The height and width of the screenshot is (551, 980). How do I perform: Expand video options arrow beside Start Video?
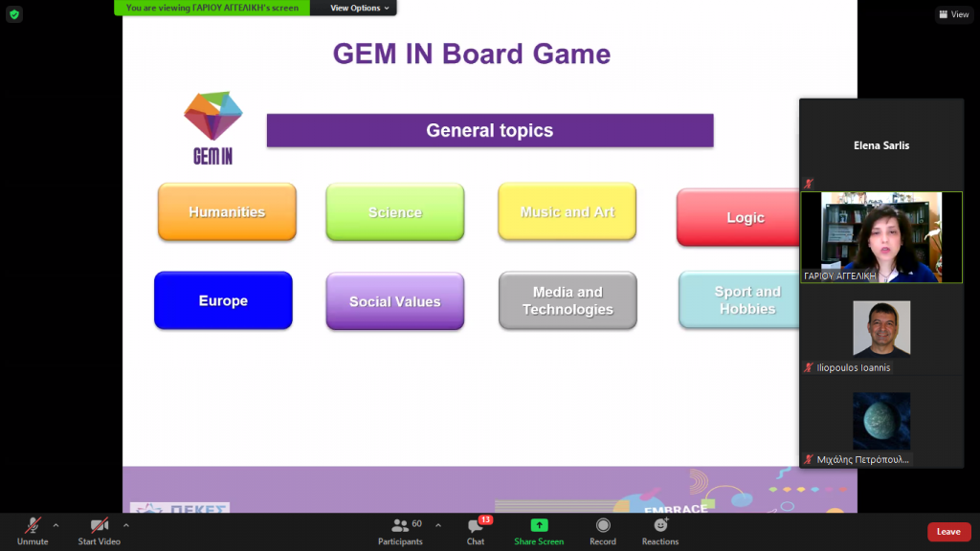126,525
